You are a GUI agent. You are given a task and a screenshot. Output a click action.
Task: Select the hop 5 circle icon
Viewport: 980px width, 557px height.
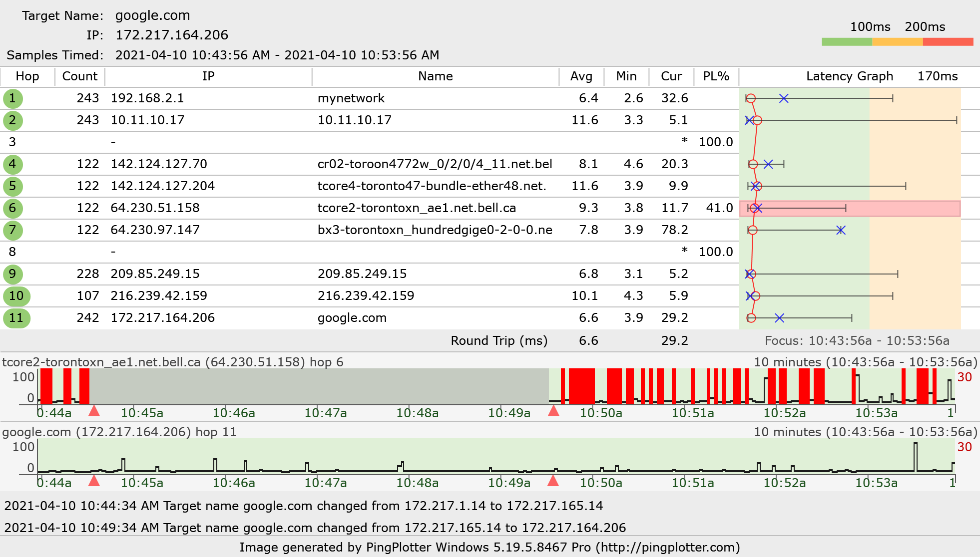coord(13,186)
